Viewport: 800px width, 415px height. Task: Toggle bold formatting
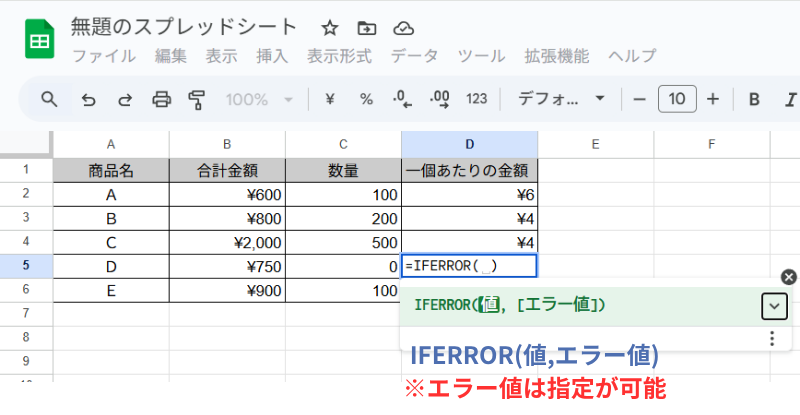pyautogui.click(x=754, y=99)
